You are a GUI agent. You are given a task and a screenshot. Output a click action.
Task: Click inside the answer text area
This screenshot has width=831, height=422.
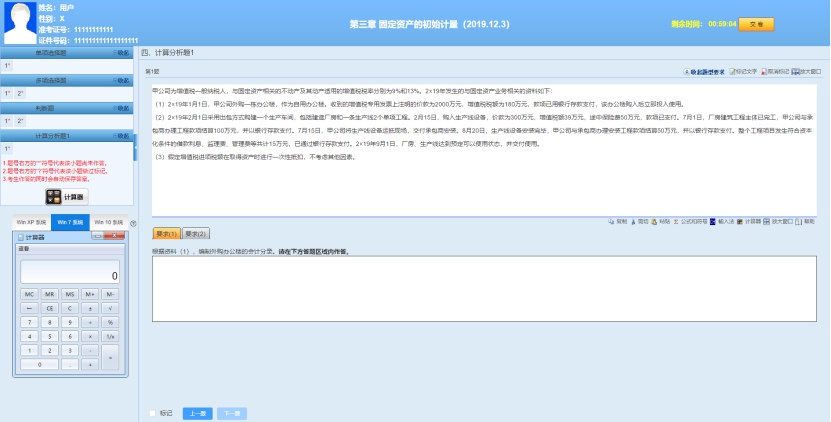click(x=484, y=288)
